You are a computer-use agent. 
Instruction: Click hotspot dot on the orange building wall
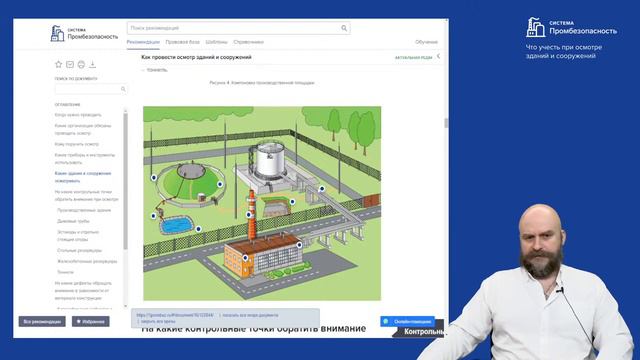pos(245,258)
